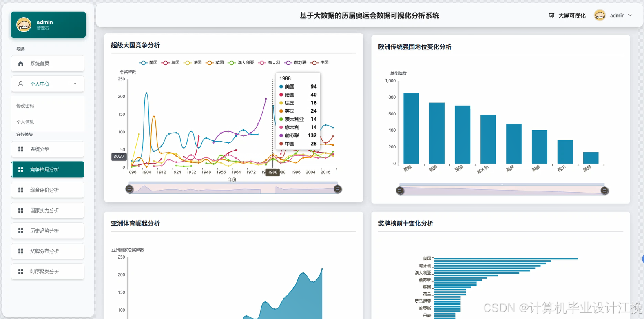Click the 亚洲体育崛起分析 title

(135, 224)
